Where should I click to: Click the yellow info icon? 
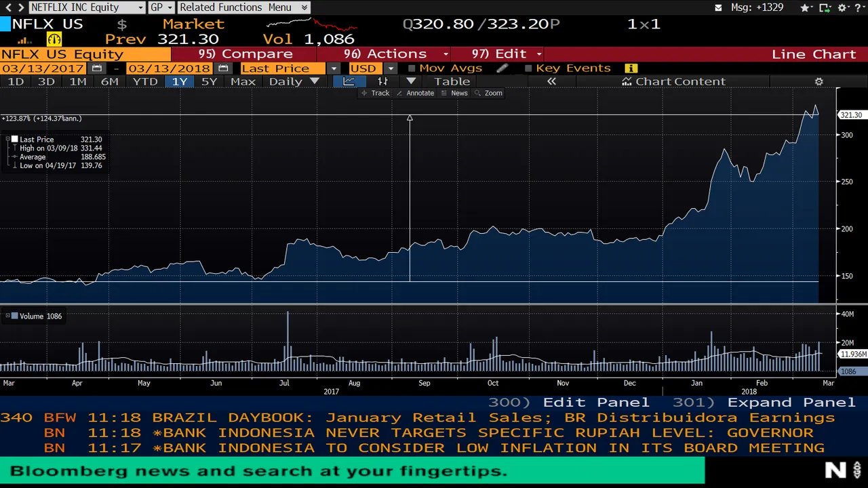tap(631, 68)
